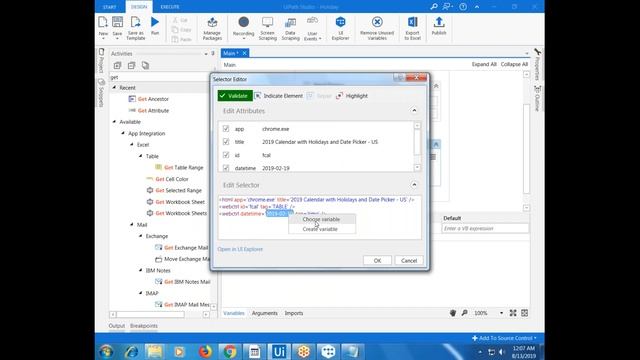The height and width of the screenshot is (360, 640).
Task: Open the zoom 100% dropdown
Action: click(x=501, y=313)
